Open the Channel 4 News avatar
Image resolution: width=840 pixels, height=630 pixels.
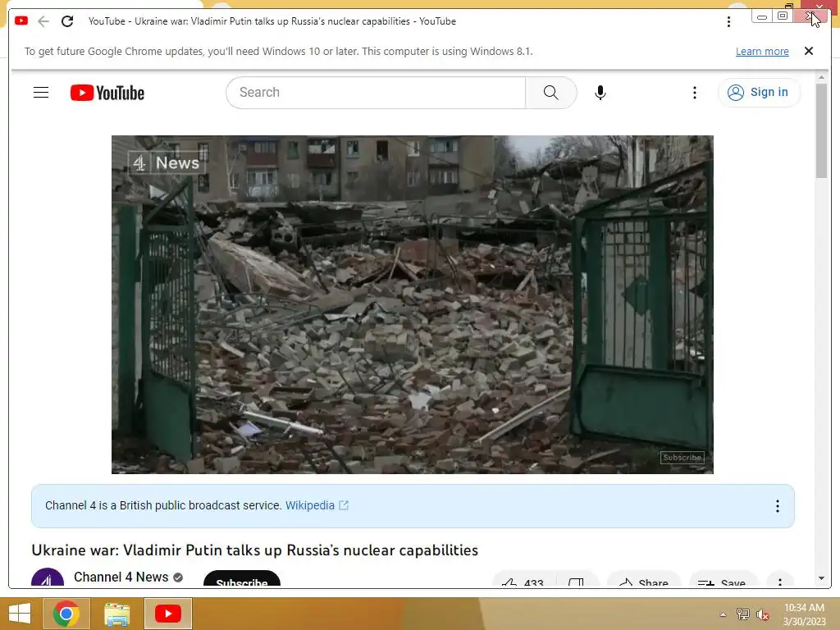coord(48,577)
